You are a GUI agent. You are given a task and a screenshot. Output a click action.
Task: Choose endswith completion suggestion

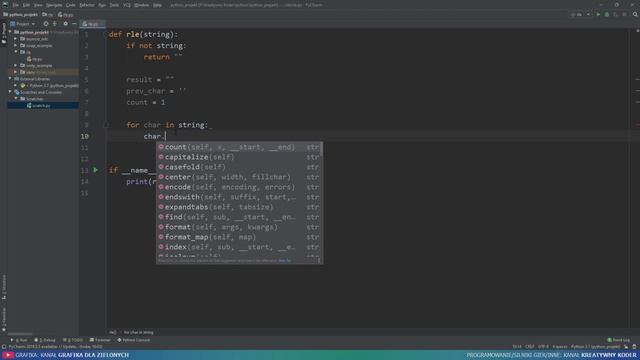(239, 197)
